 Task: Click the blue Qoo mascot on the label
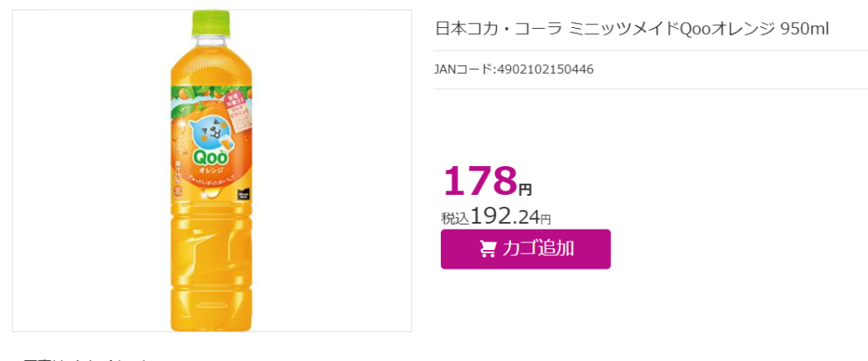pos(209,134)
